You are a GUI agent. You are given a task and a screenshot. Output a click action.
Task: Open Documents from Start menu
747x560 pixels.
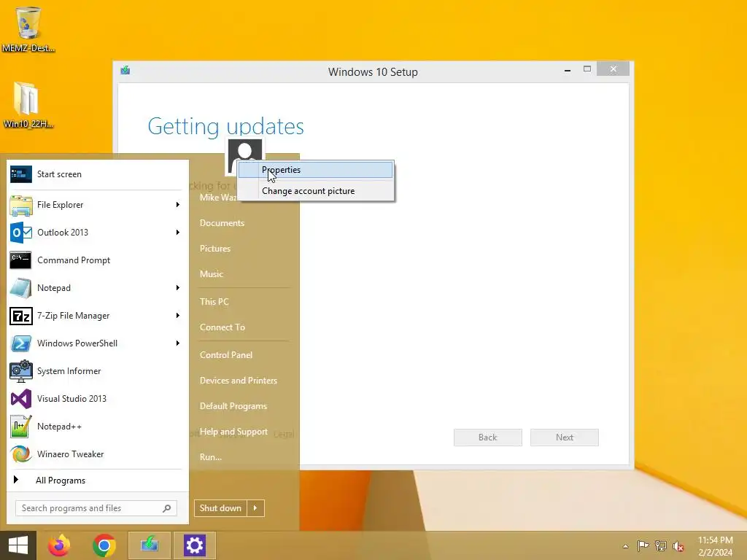(222, 223)
